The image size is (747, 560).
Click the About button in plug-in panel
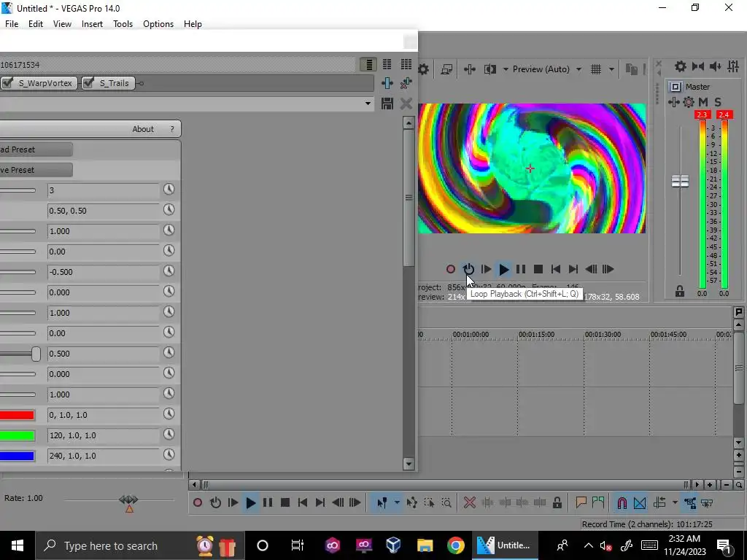point(143,129)
